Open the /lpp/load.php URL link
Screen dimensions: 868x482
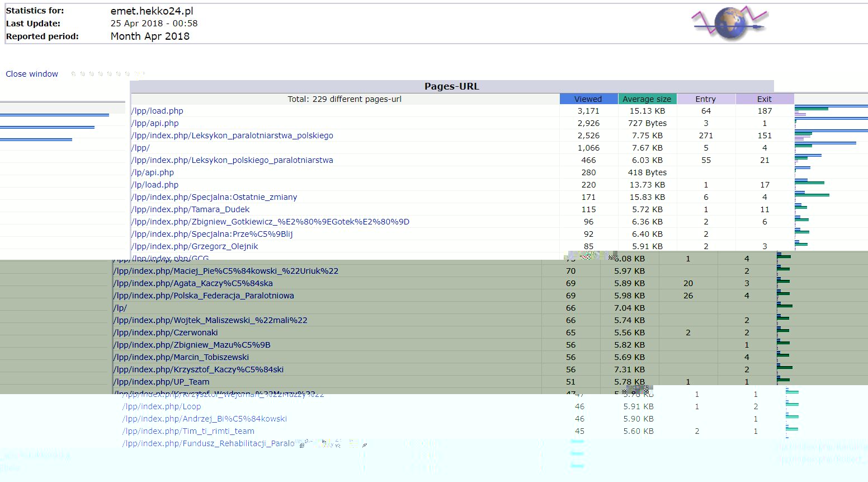click(x=157, y=111)
